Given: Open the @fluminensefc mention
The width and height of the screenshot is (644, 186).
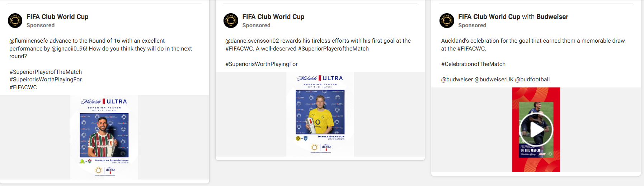Looking at the screenshot, I should point(29,41).
